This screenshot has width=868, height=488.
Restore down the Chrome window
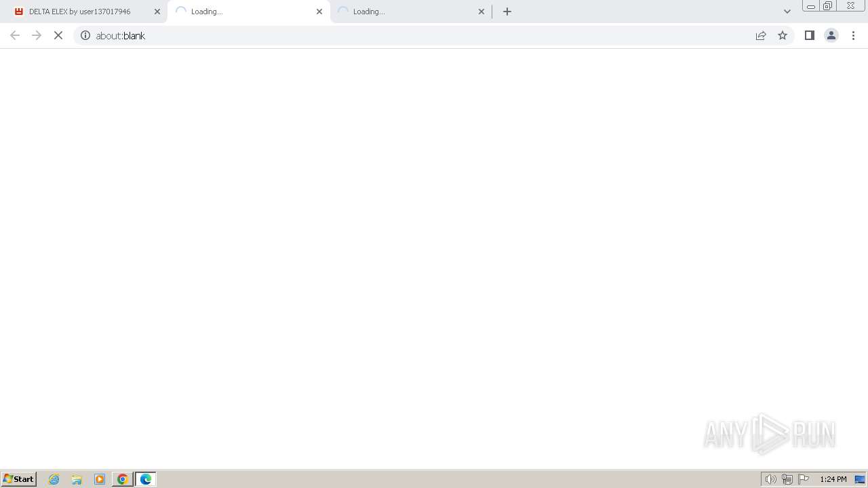click(828, 6)
